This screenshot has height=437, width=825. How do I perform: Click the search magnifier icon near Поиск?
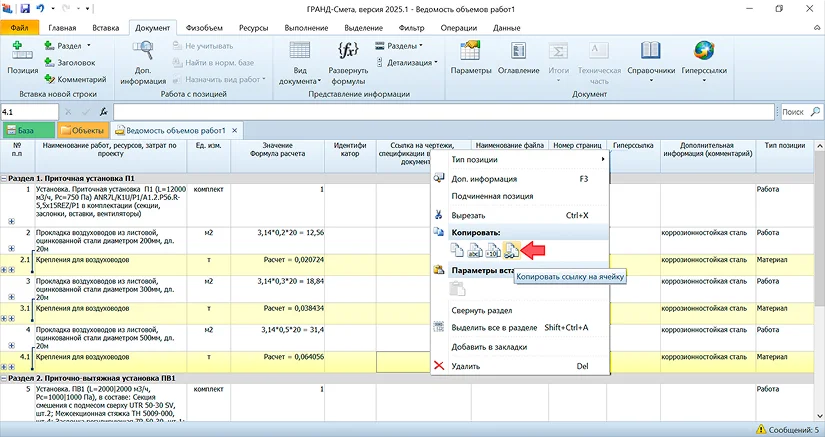tap(816, 111)
